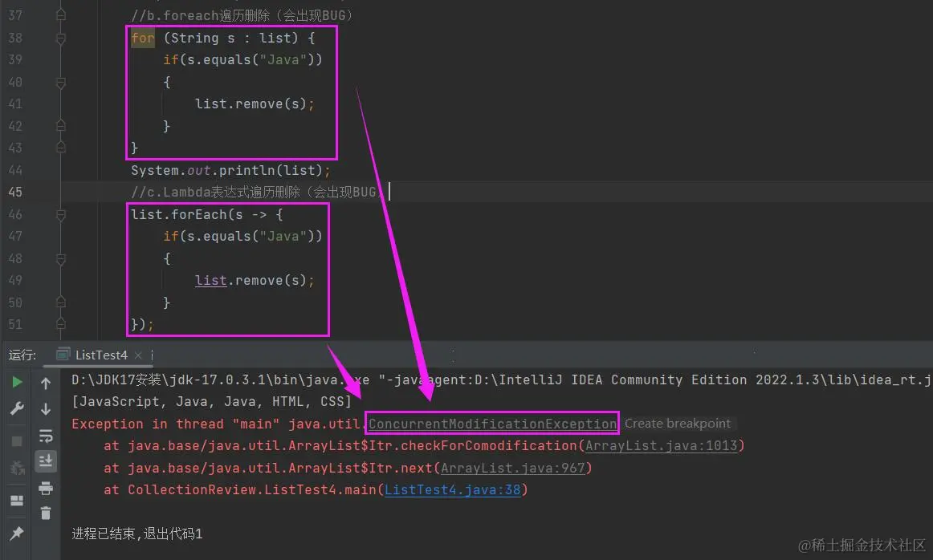Collapse the block starting at line 48
This screenshot has height=560, width=933.
[61, 259]
